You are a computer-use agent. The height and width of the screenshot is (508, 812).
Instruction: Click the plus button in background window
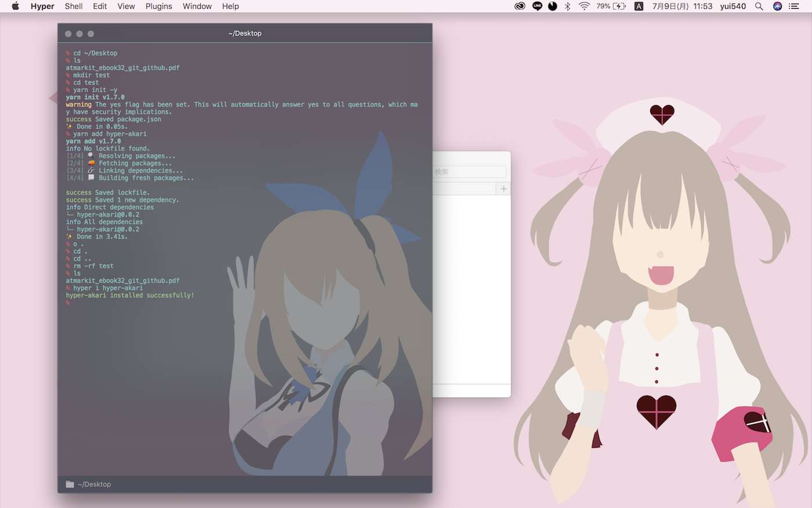pyautogui.click(x=503, y=189)
